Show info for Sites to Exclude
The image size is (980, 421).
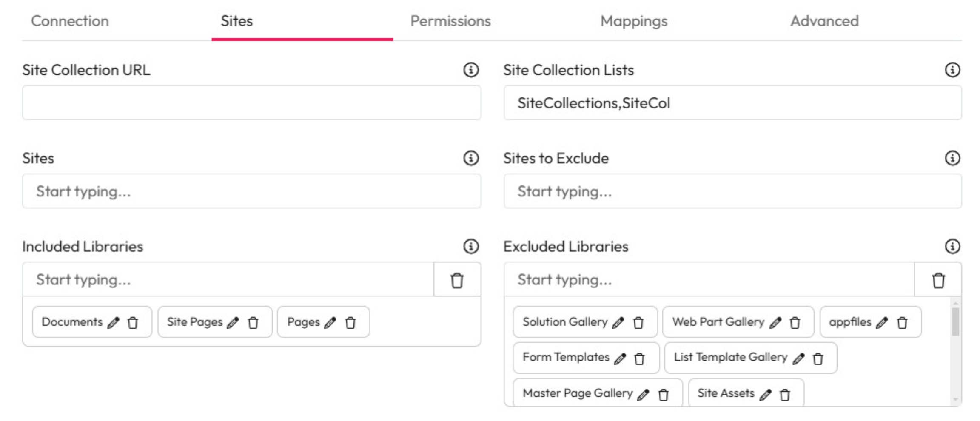click(952, 158)
